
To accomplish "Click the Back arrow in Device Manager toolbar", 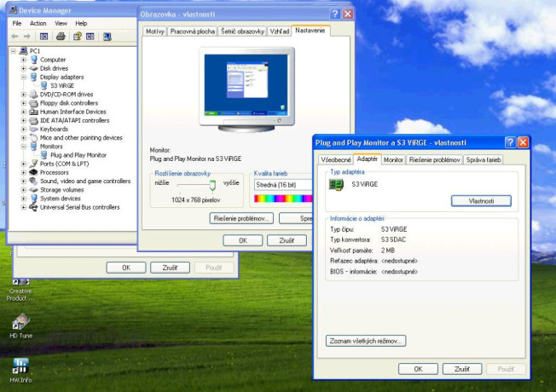I will tap(14, 37).
